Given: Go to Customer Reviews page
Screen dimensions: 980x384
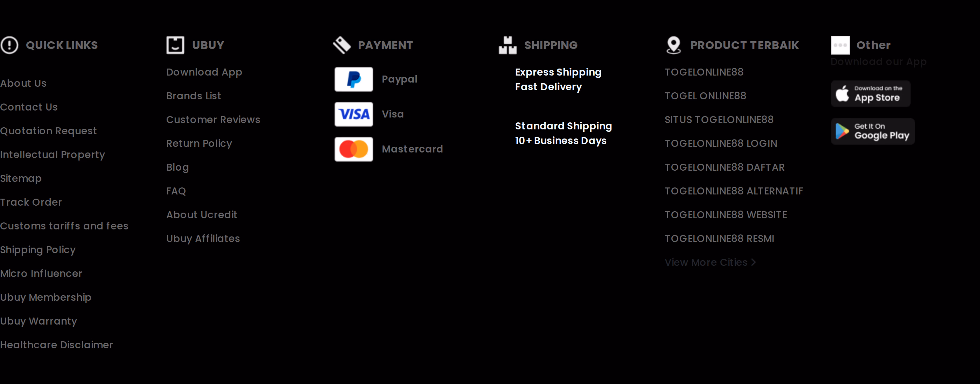Looking at the screenshot, I should coord(213,120).
